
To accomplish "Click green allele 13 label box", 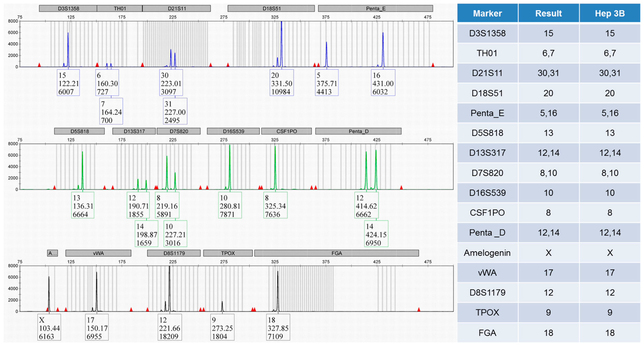I will pos(83,206).
